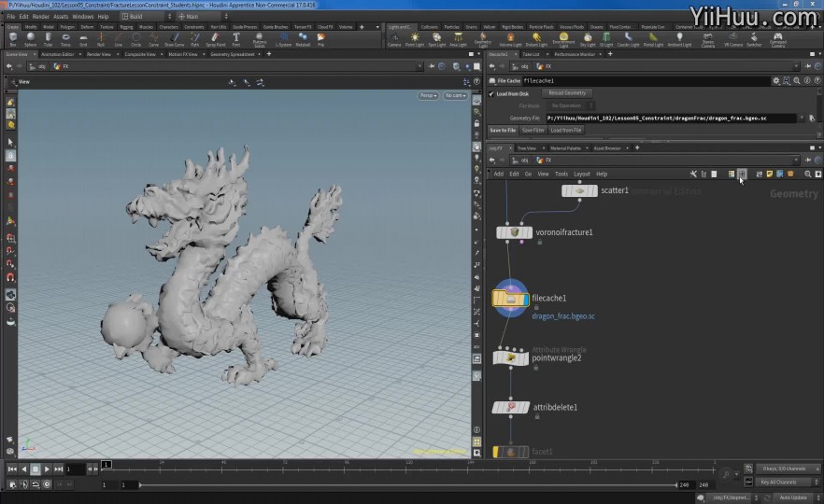Open the Windows menu
This screenshot has width=824, height=504.
[x=82, y=16]
